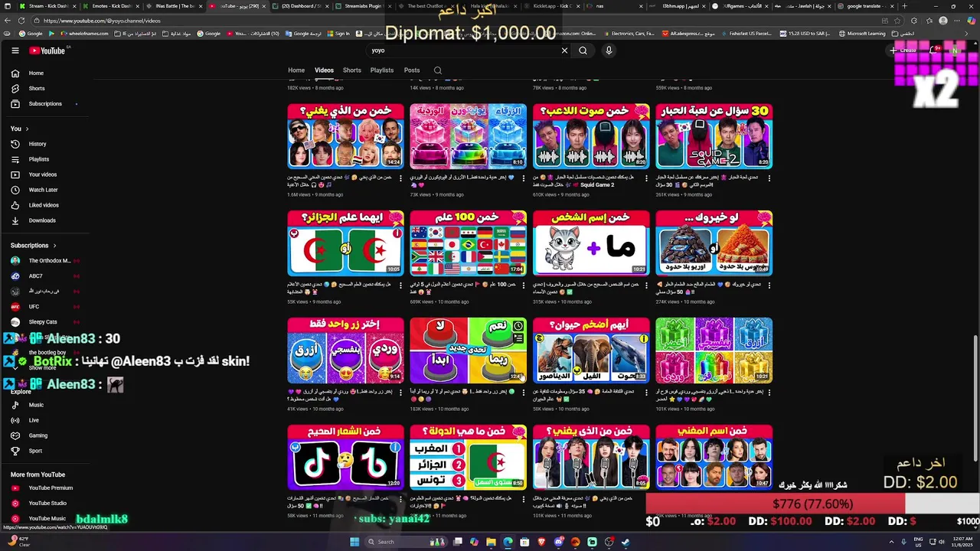Open Discord from the taskbar
Screen dimensions: 980x551
pyautogui.click(x=558, y=542)
